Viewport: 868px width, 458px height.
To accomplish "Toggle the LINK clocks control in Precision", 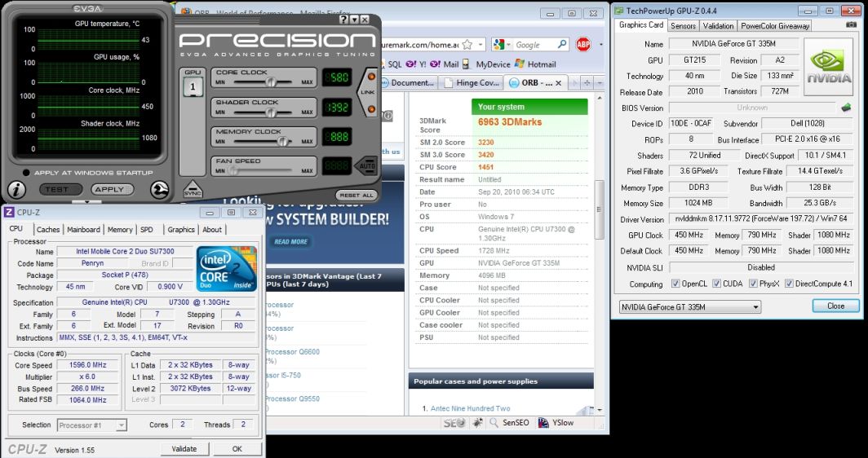I will pyautogui.click(x=370, y=92).
